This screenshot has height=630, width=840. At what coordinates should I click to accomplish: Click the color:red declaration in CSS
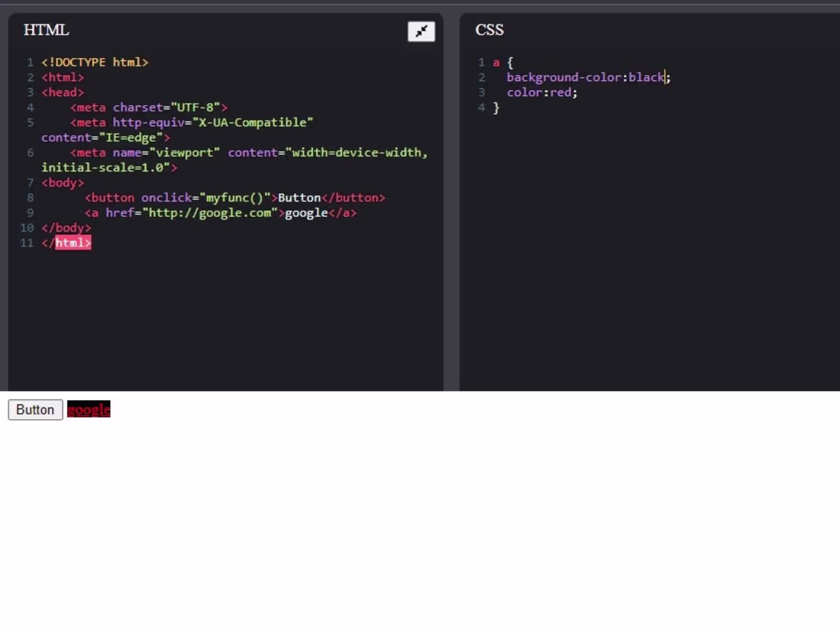pyautogui.click(x=542, y=92)
